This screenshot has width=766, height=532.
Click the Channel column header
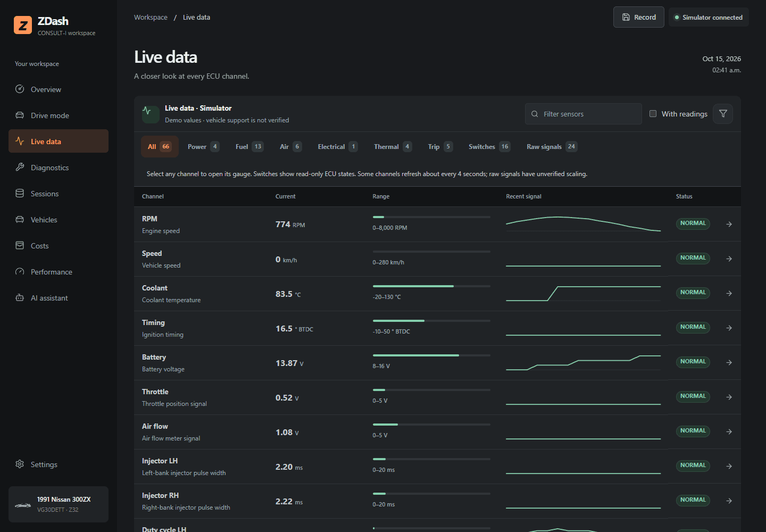[x=153, y=196]
